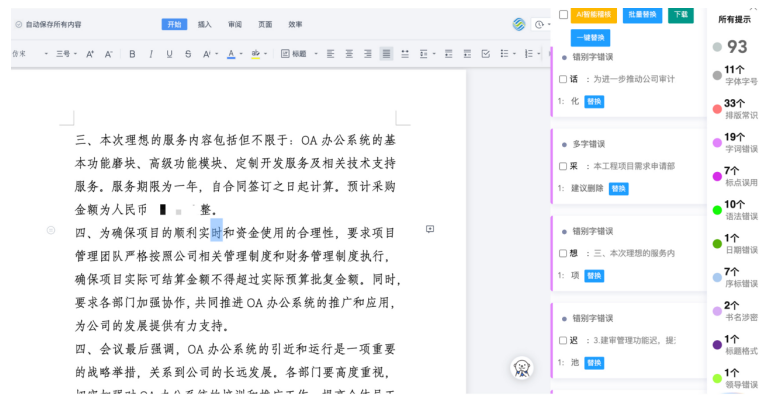This screenshot has width=781, height=397.
Task: Filter by 33个 排版常识 red dot
Action: (717, 109)
